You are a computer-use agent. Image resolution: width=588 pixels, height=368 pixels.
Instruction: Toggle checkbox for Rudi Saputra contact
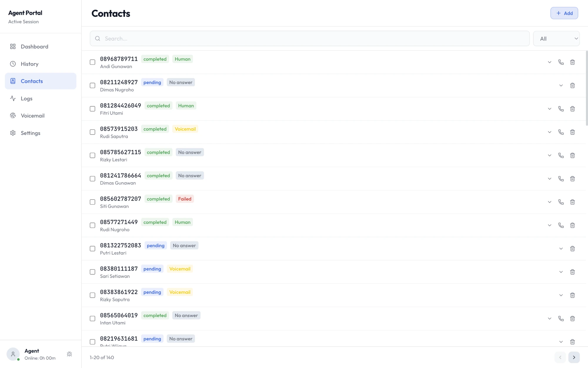pos(92,132)
